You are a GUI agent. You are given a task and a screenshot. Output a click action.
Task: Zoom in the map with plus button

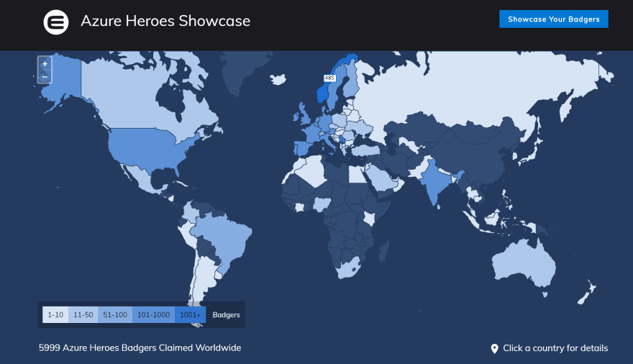(45, 64)
